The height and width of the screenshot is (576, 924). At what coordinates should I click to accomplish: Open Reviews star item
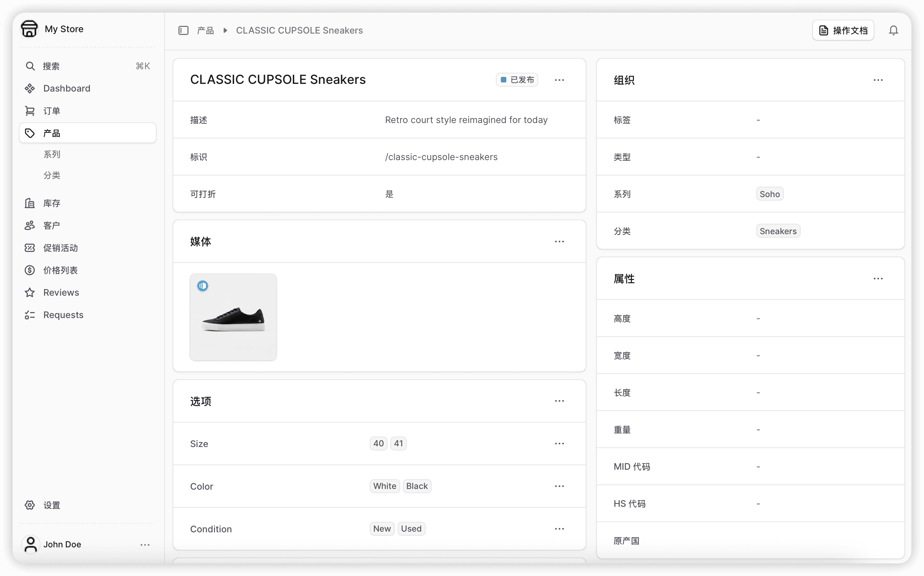61,293
